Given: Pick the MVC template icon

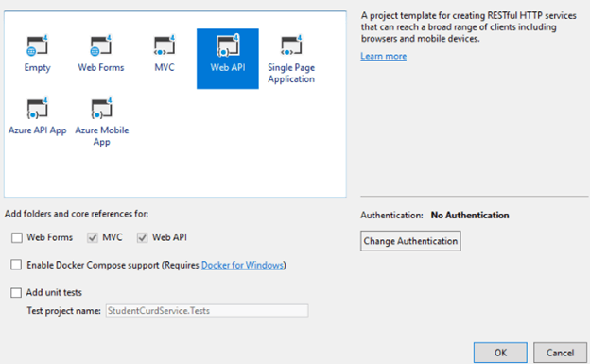Looking at the screenshot, I should 165,45.
